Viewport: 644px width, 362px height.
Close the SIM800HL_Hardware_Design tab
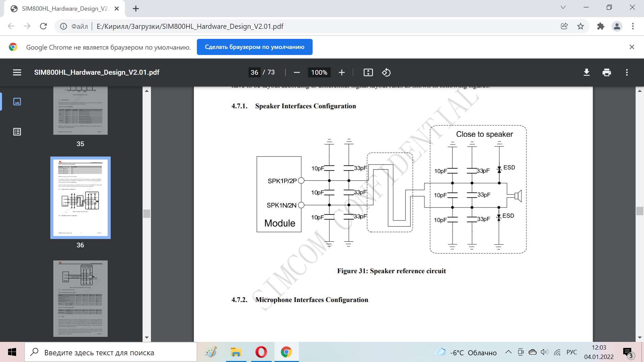[x=117, y=9]
